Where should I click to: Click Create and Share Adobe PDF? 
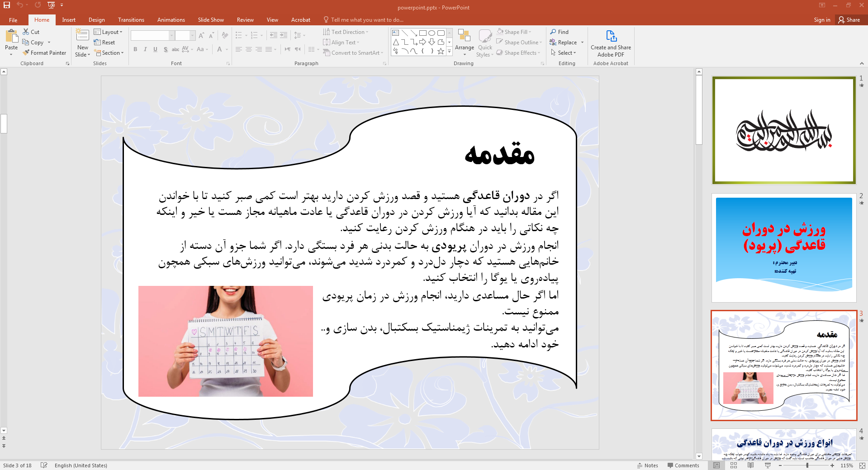(x=611, y=44)
